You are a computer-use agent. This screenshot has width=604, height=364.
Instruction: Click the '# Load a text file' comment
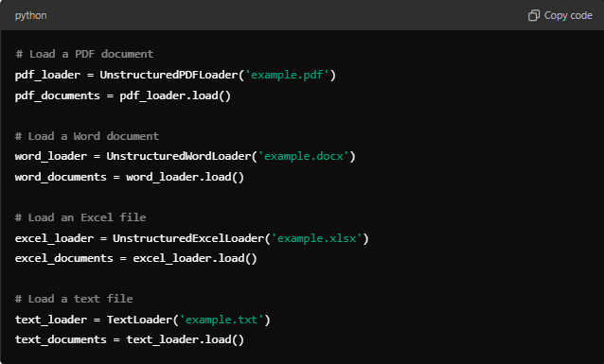coord(74,299)
